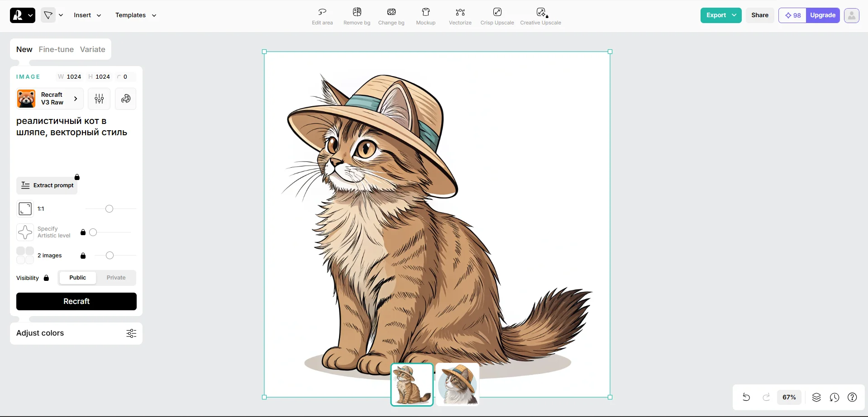Open the Mockup tool
Image resolution: width=868 pixels, height=417 pixels.
click(x=426, y=16)
